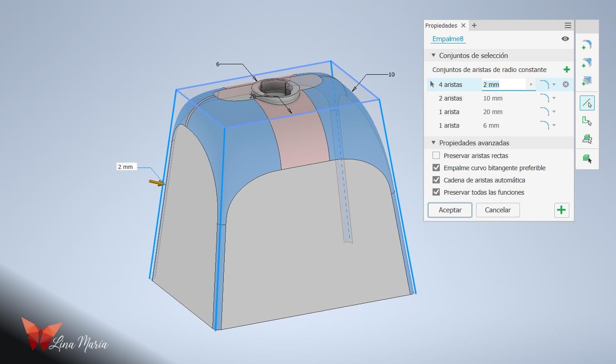Viewport: 616px width, 364px height.
Task: Toggle feature preview eye icon
Action: tap(565, 39)
